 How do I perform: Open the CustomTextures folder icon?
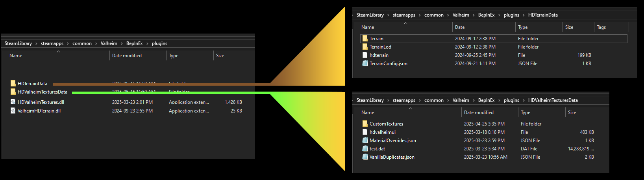[365, 124]
